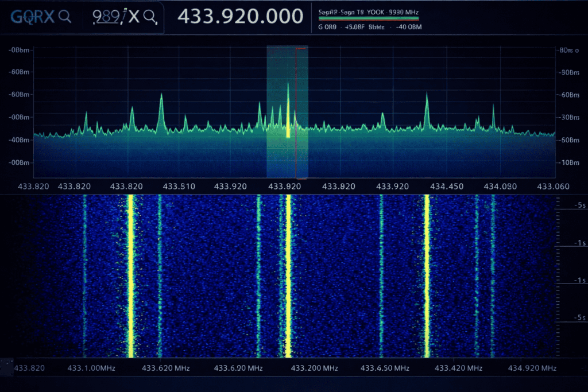Click the 434.450 frequency axis label
The height and width of the screenshot is (392, 588).
[447, 187]
